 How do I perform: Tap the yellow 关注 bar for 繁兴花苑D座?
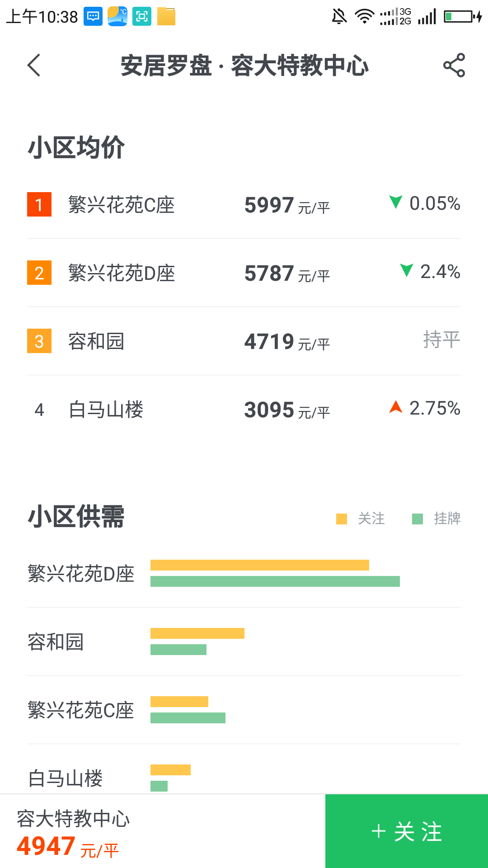point(259,565)
